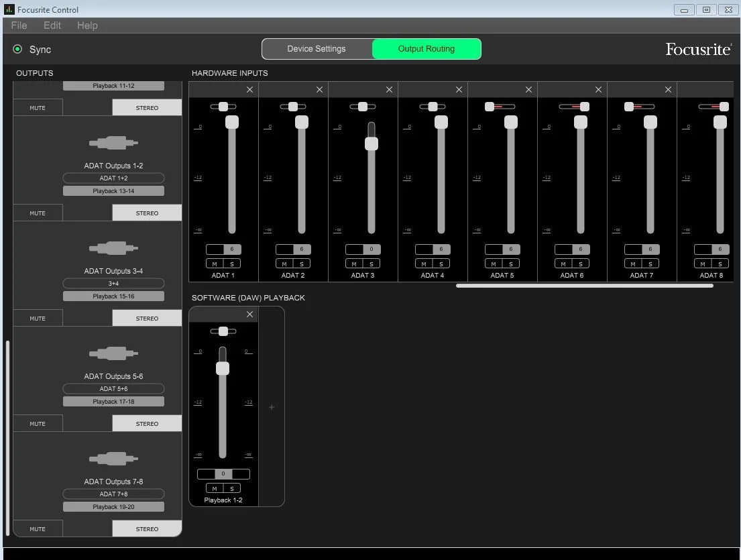The width and height of the screenshot is (741, 560).
Task: Mute the Playback 1-2 channel
Action: [x=215, y=488]
